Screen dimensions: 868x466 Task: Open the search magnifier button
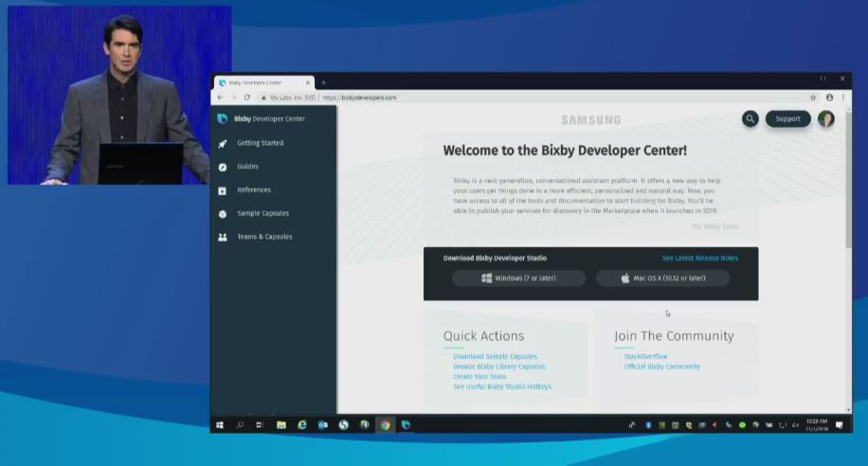pyautogui.click(x=750, y=118)
